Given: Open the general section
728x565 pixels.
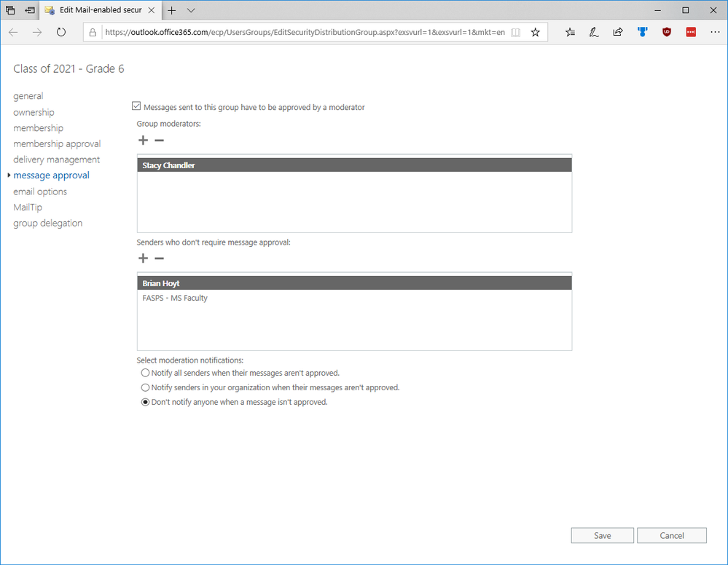Looking at the screenshot, I should tap(28, 96).
